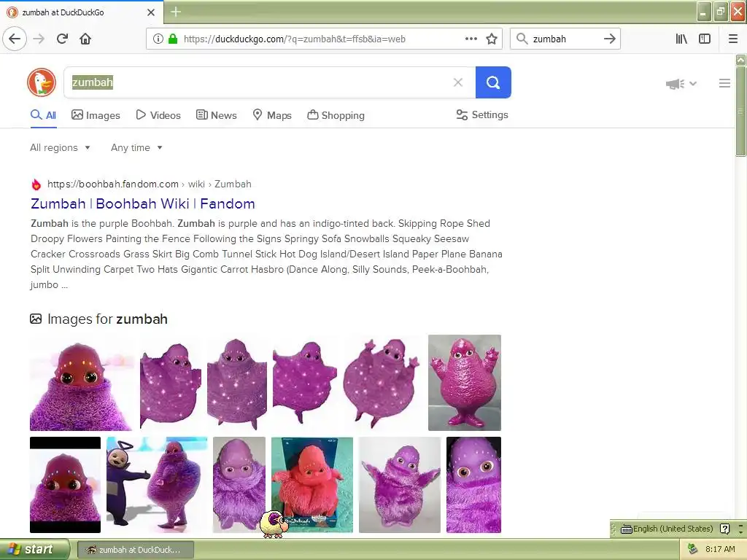Open the Zumbah plush with raised arms image

[400, 485]
